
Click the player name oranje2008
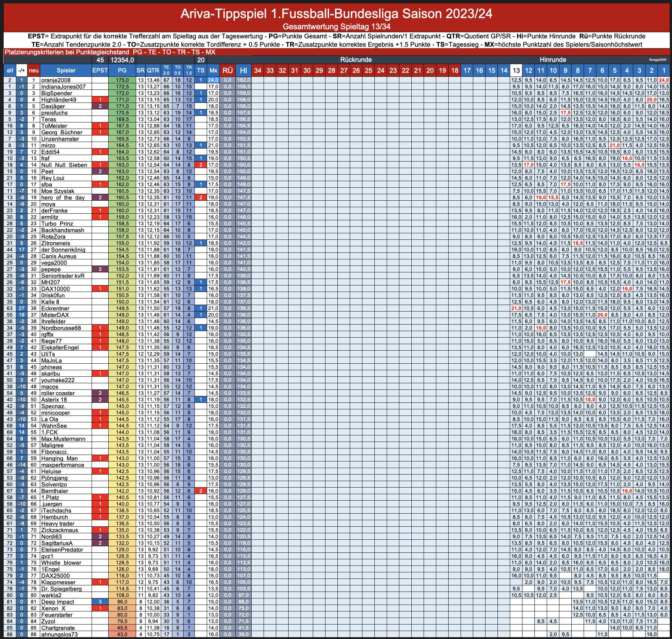[x=56, y=80]
